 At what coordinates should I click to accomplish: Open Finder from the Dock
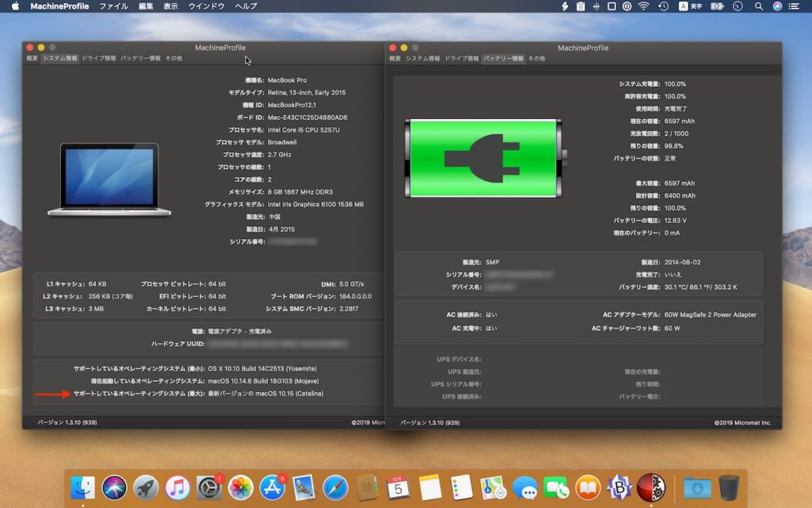(x=82, y=488)
